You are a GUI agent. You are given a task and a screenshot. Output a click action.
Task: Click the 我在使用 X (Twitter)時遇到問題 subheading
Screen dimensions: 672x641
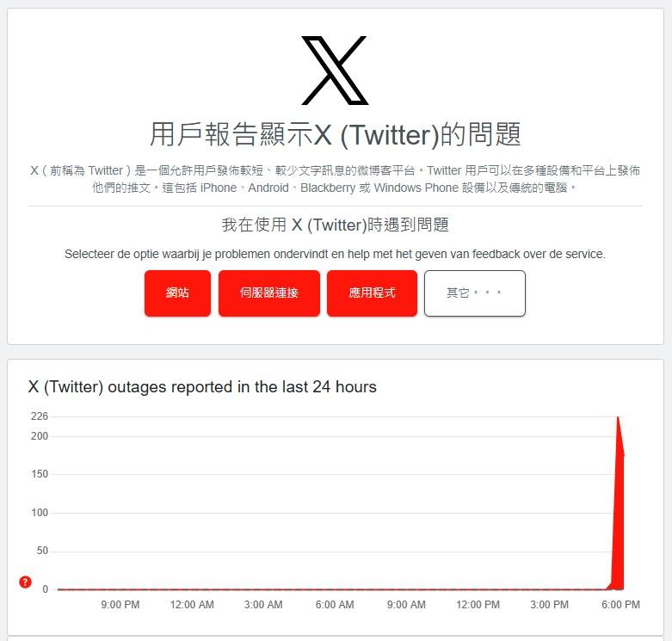tap(336, 225)
